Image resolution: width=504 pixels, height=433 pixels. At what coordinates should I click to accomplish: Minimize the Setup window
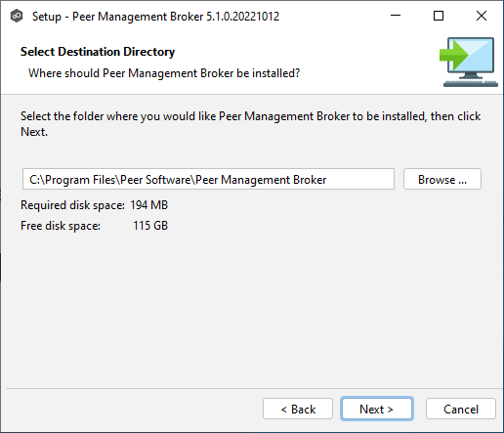pos(396,16)
